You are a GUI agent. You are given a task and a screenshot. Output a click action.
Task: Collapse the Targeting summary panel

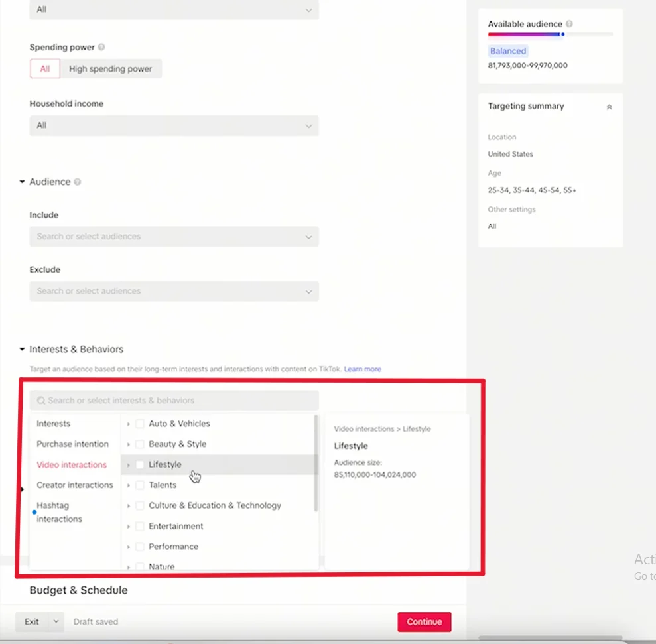click(x=609, y=107)
